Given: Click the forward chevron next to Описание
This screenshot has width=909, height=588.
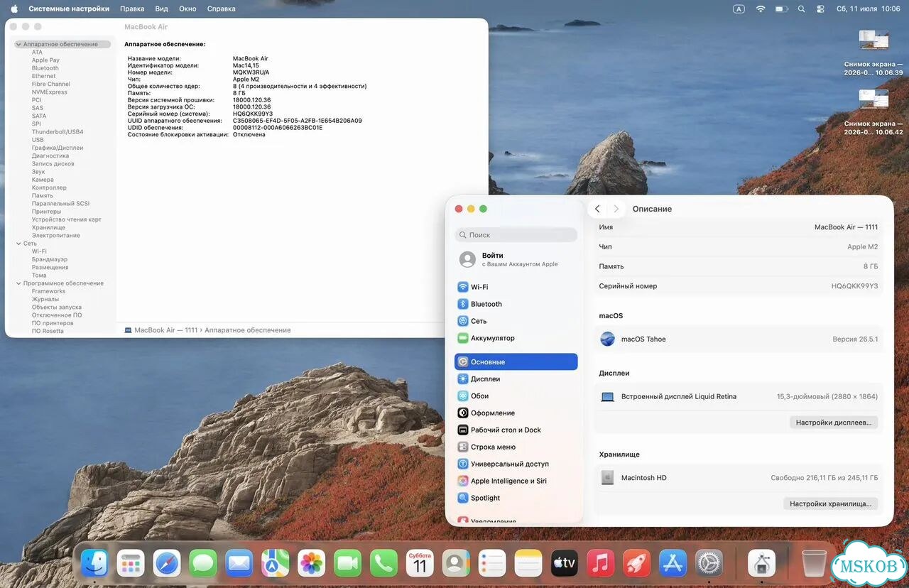Looking at the screenshot, I should tap(616, 209).
